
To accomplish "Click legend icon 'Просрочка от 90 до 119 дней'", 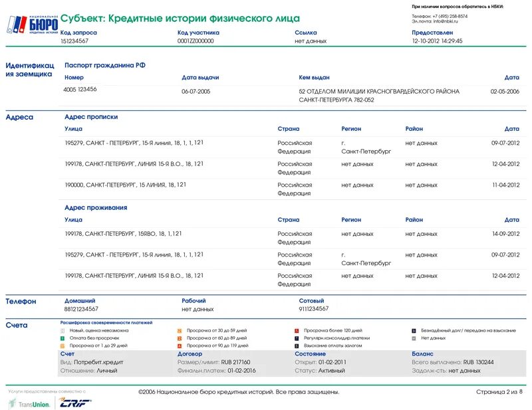I will pos(180,346).
